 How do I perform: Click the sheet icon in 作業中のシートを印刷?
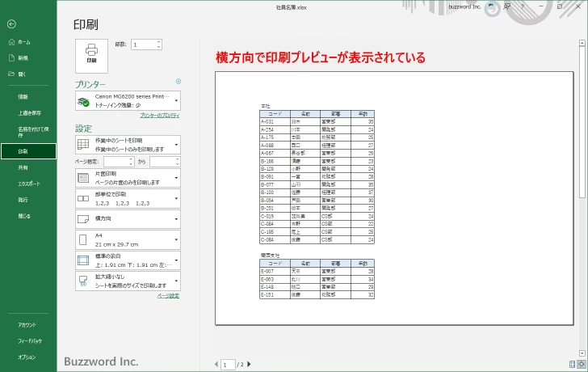(x=83, y=145)
